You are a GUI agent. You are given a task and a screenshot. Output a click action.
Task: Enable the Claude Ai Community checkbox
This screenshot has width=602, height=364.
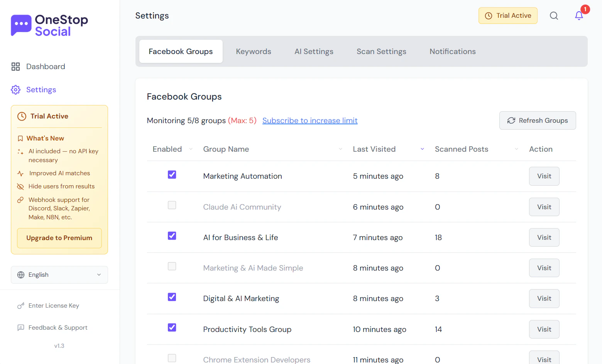click(172, 205)
